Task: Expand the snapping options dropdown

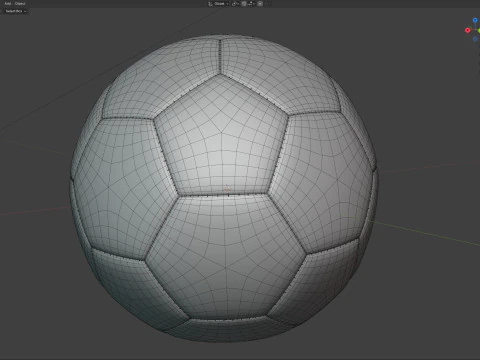Action: tap(252, 4)
